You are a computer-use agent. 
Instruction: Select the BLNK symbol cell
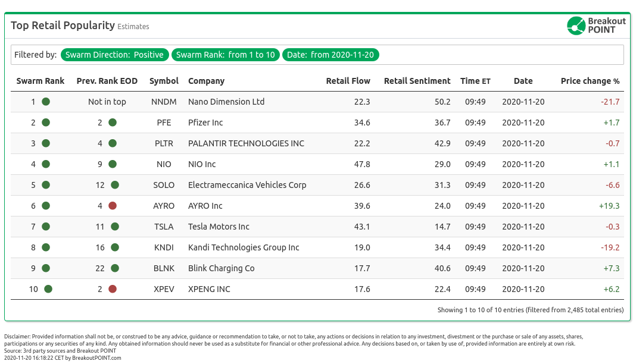(x=164, y=268)
